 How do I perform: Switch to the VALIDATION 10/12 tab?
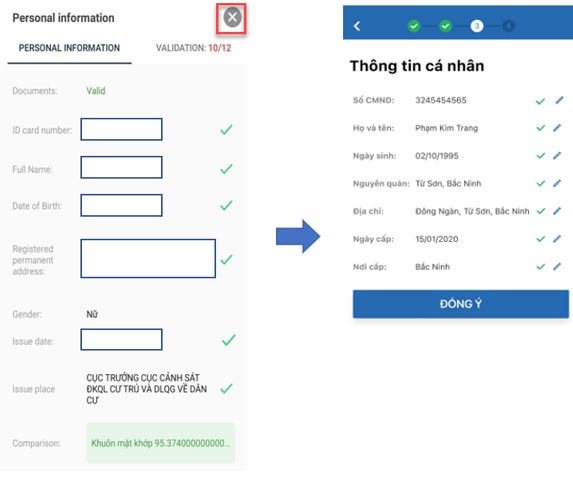point(193,48)
